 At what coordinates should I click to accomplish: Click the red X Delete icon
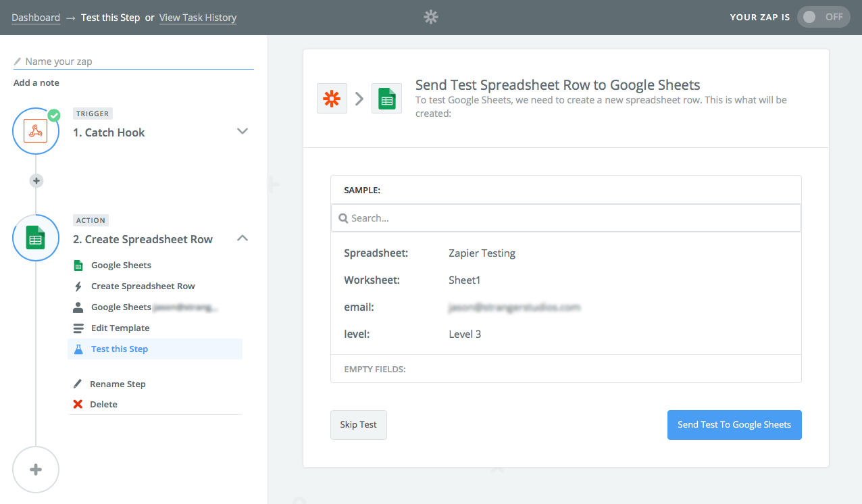[x=78, y=404]
